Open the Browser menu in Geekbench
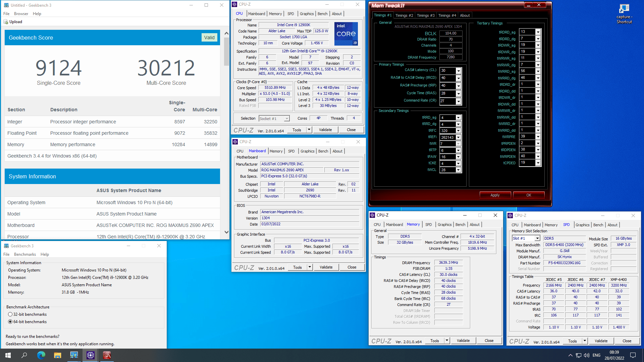644x362 pixels. point(21,14)
